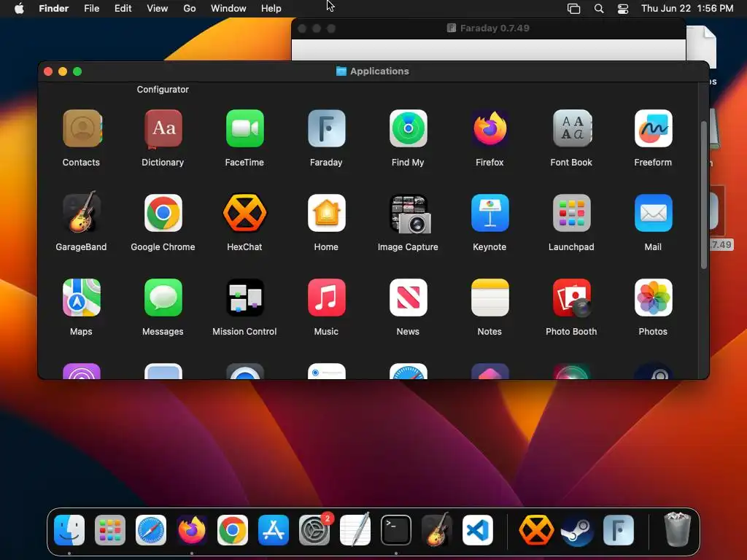Open the Window menu
Screen dimensions: 747x560
pyautogui.click(x=228, y=9)
